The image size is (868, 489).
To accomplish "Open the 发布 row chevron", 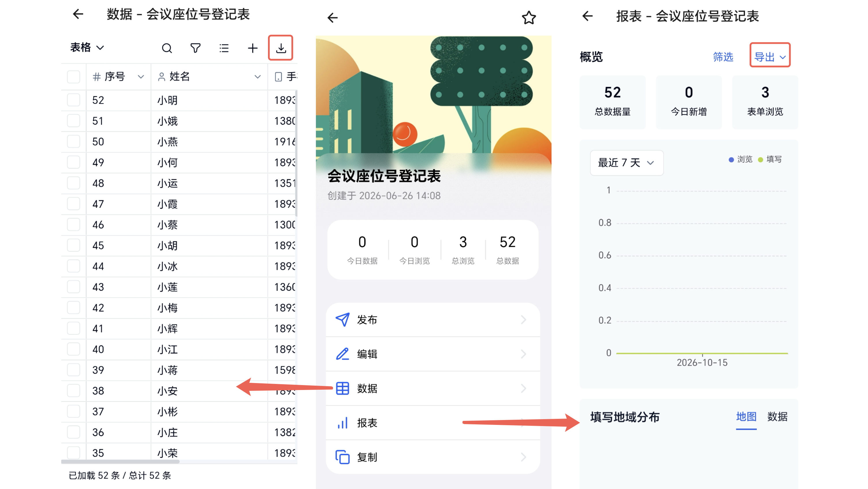I will tap(523, 320).
